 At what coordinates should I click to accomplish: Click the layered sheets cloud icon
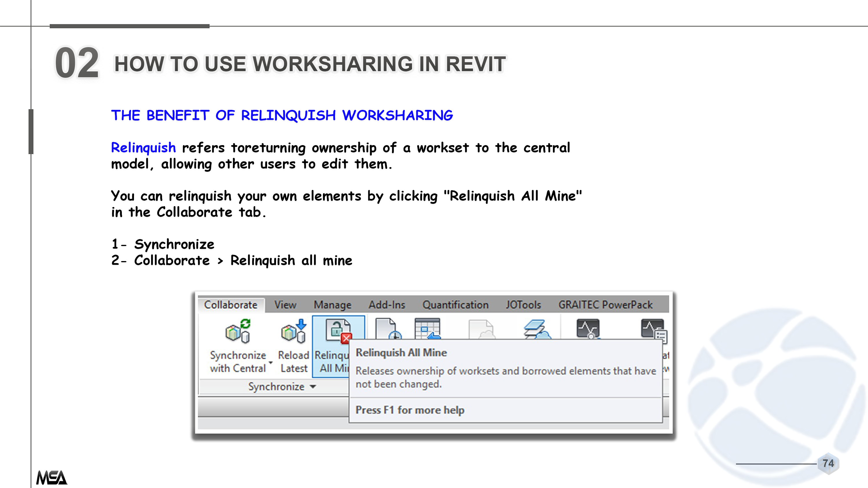point(536,329)
